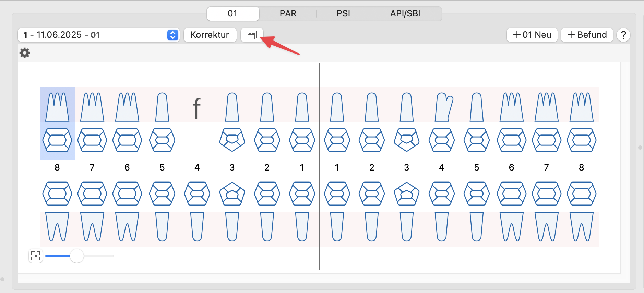
Task: Open the gear settings menu
Action: pos(25,53)
